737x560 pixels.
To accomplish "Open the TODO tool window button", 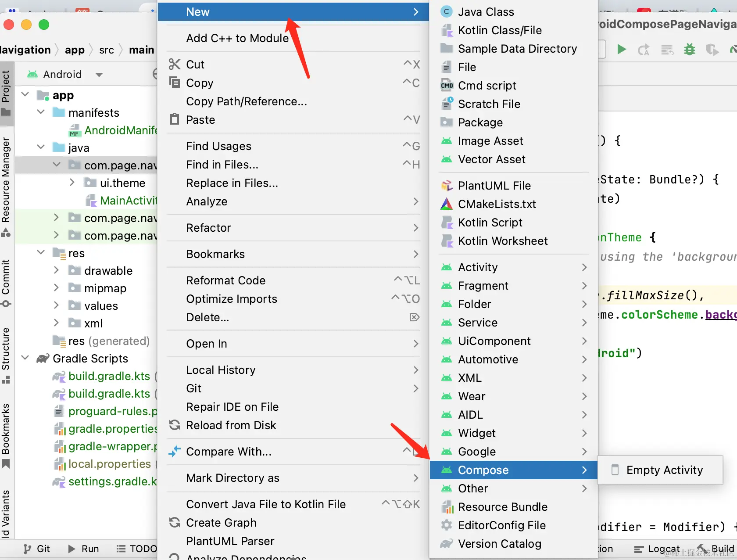I will (136, 549).
